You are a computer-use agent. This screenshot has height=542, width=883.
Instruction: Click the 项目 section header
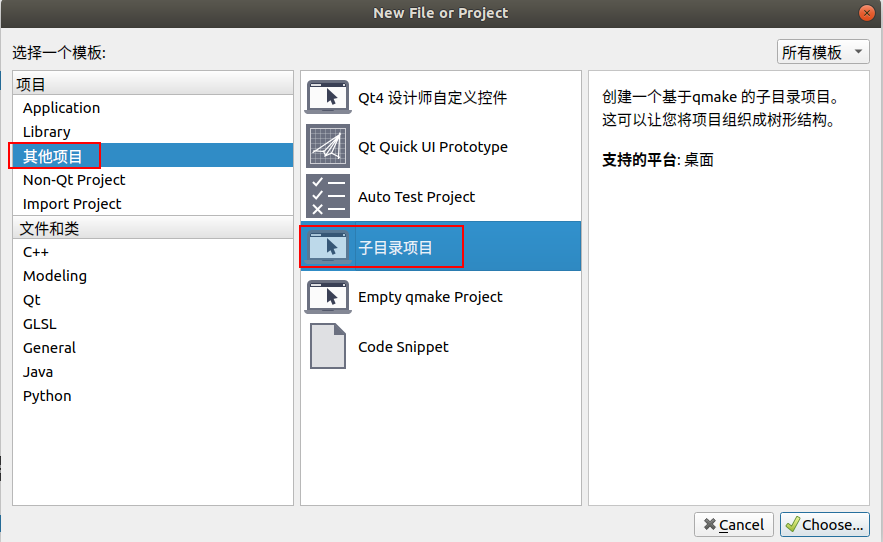point(153,83)
